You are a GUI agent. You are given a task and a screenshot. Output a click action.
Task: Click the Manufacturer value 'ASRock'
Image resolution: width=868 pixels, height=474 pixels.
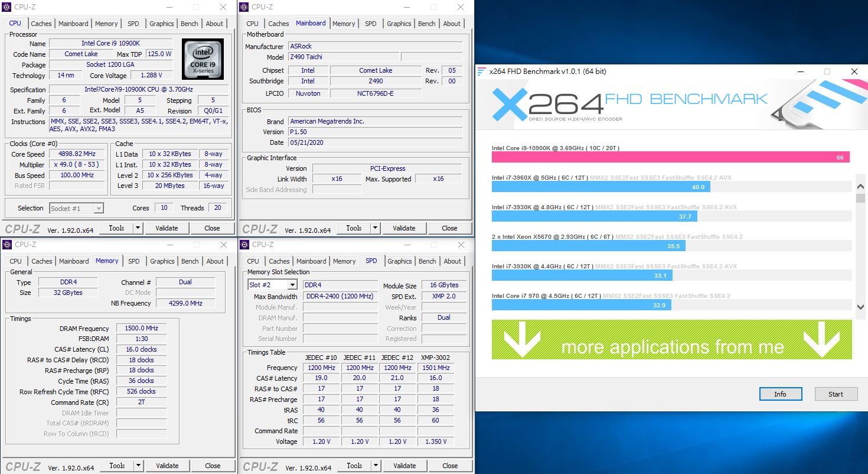point(375,47)
